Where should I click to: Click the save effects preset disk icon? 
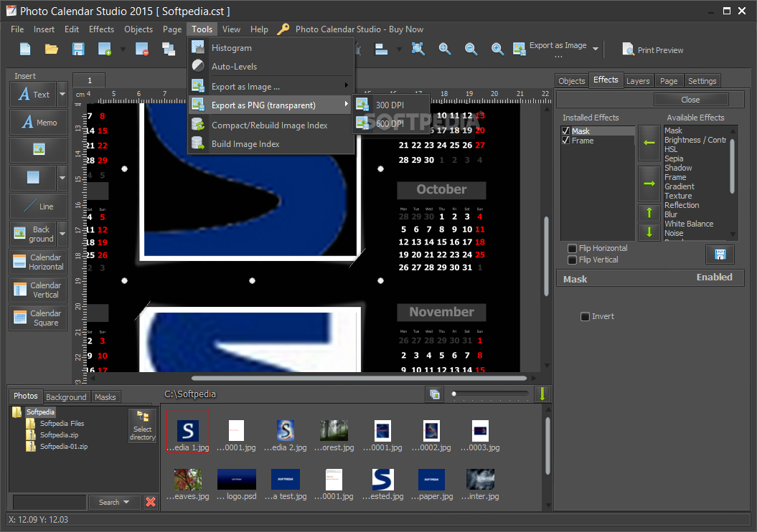tap(720, 255)
